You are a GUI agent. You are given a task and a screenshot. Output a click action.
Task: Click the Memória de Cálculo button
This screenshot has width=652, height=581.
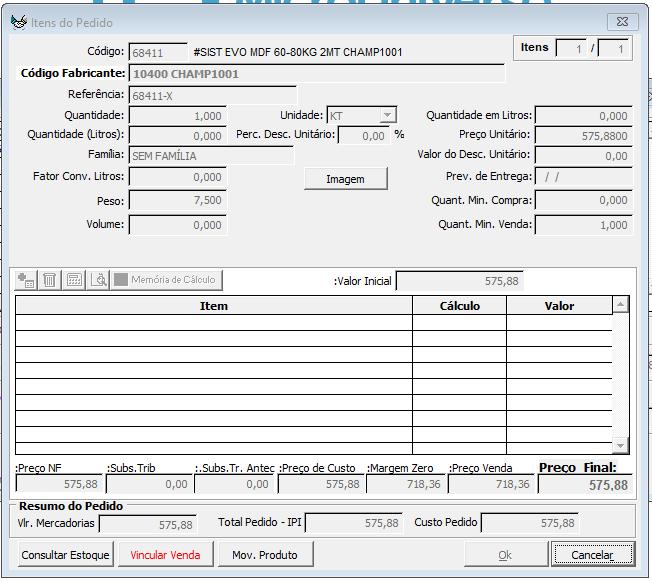[166, 280]
